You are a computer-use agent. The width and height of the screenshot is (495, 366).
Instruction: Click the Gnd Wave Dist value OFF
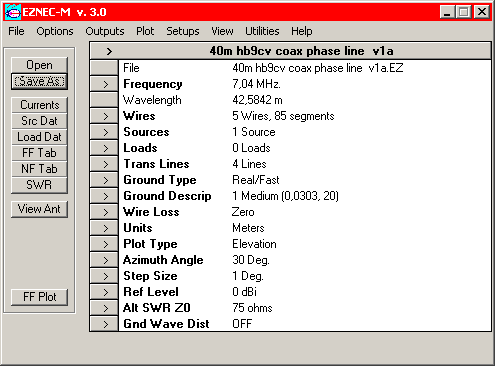click(242, 324)
